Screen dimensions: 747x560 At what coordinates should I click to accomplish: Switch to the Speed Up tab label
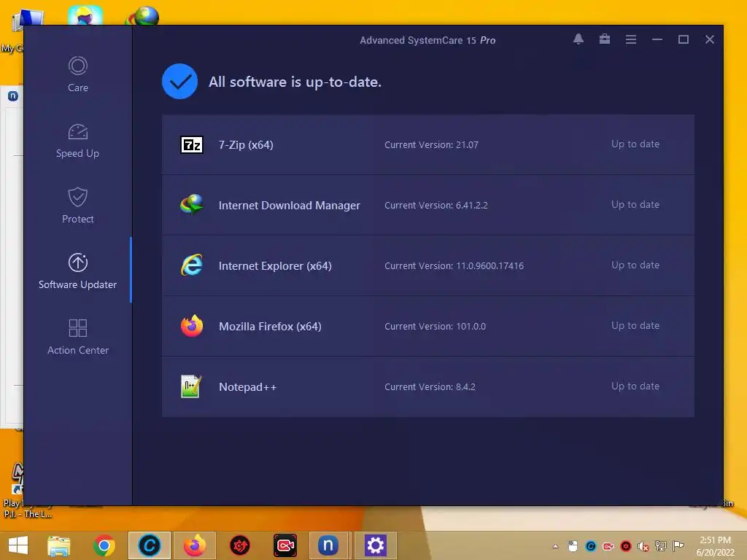77,153
